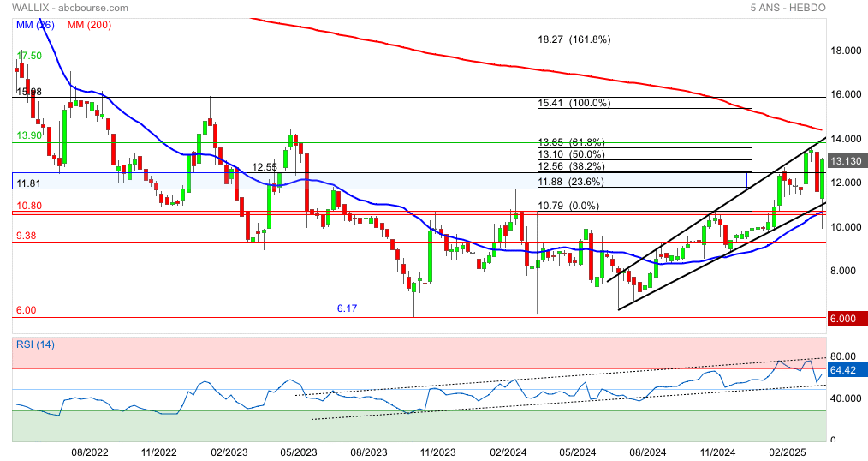Click the 17.50 resistance level label
This screenshot has height=461, width=868.
point(29,56)
